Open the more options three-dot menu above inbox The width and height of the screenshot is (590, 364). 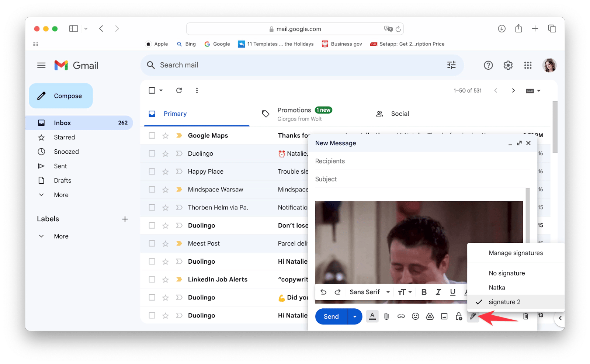(x=197, y=90)
